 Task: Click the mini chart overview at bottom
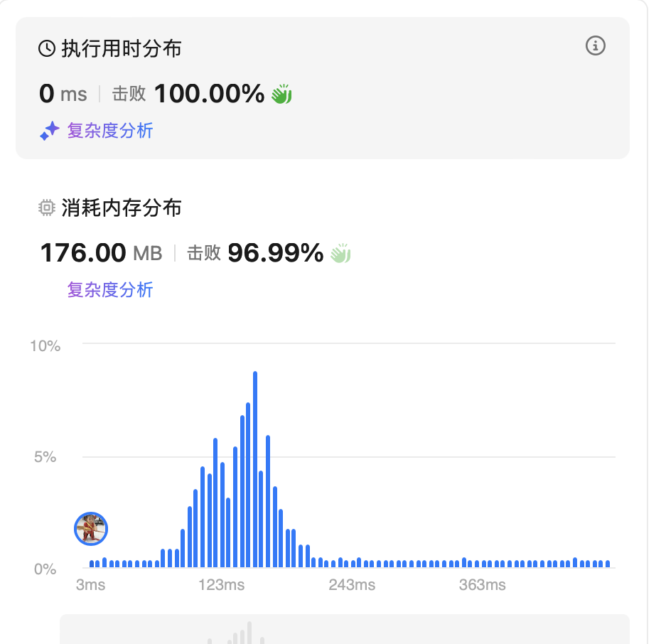pos(345,629)
